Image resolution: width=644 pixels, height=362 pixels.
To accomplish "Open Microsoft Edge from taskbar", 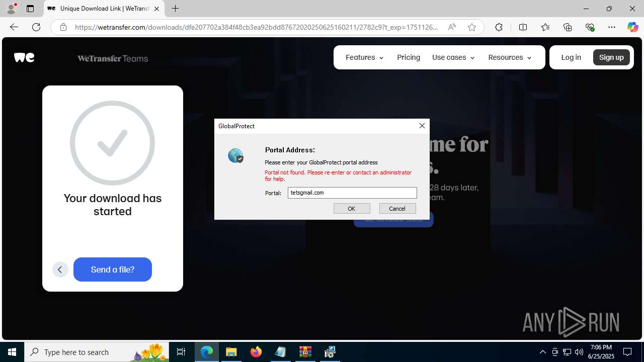I will pos(207,352).
